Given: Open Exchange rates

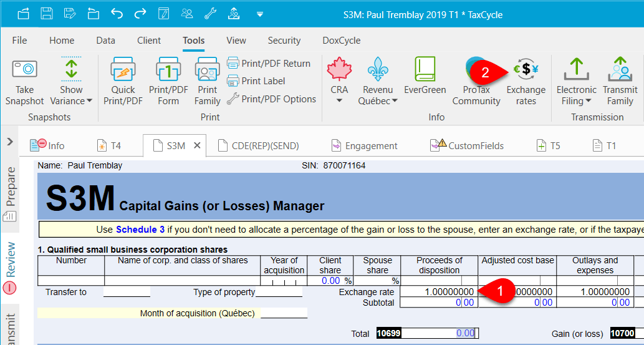Looking at the screenshot, I should [526, 82].
